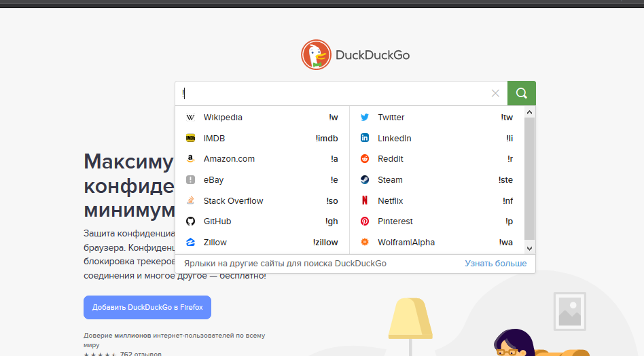The height and width of the screenshot is (356, 644).
Task: Choose the IMDB icon in suggestions
Action: pos(190,139)
